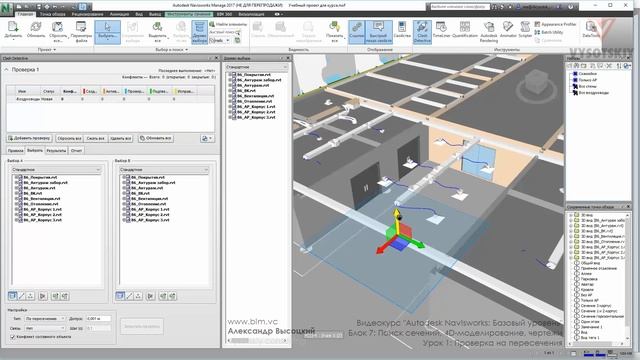Switch to the Рецензирование ribbon tab
640x360 pixels.
coord(87,14)
